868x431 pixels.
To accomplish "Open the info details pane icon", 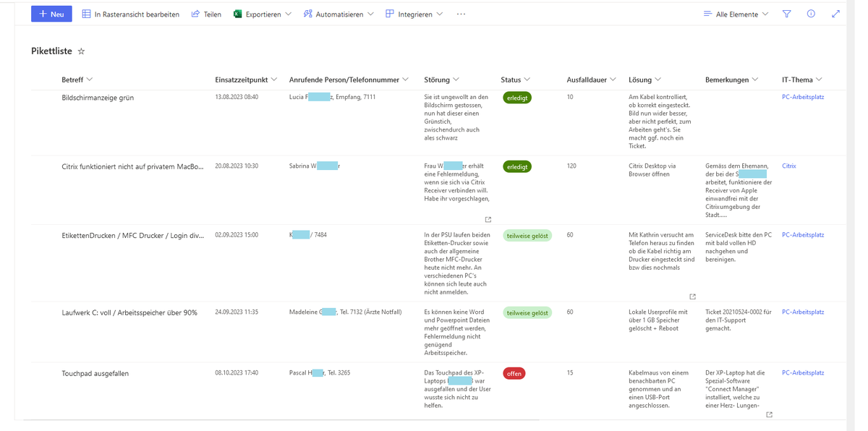I will click(811, 14).
